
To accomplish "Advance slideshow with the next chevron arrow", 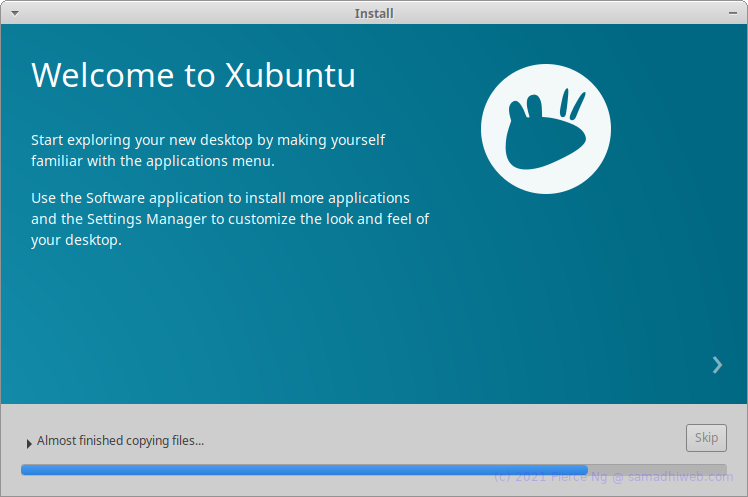I will tap(717, 365).
